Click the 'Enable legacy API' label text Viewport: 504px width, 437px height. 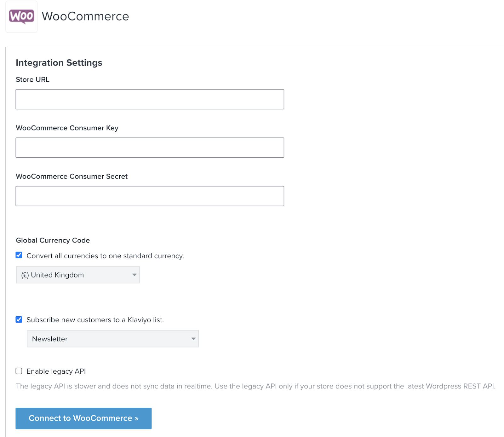pos(56,371)
